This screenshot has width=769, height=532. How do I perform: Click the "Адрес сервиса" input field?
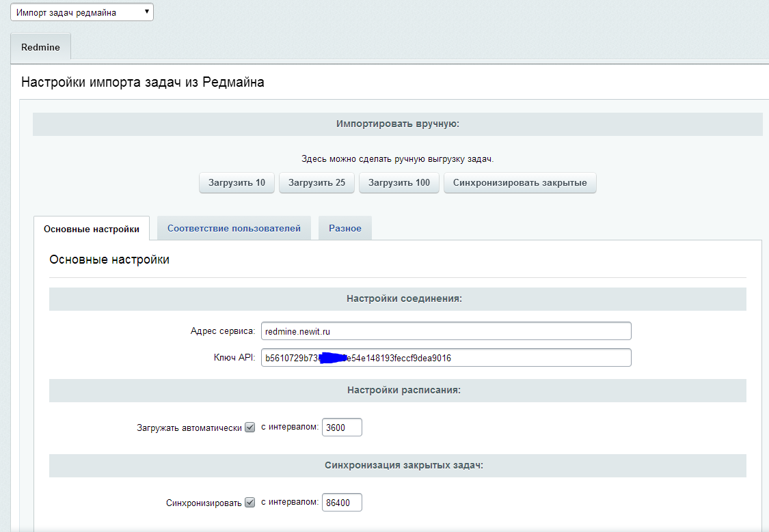pyautogui.click(x=444, y=331)
